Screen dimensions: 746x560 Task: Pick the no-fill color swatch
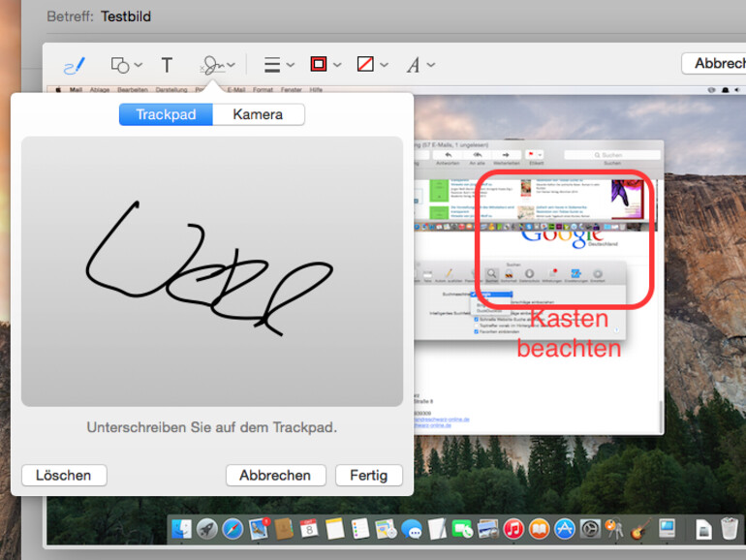point(365,64)
